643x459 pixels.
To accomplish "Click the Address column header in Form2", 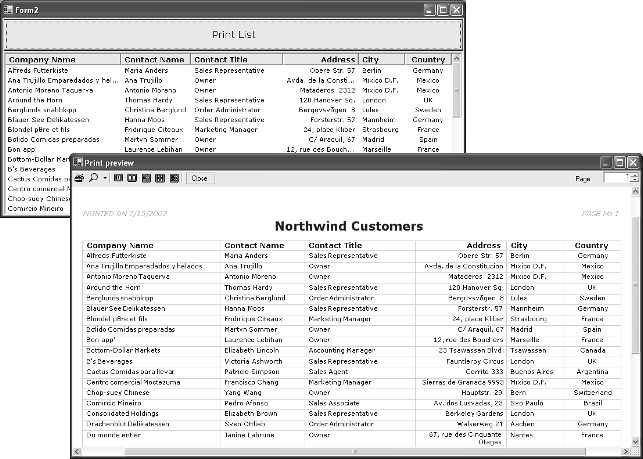I will coord(321,59).
